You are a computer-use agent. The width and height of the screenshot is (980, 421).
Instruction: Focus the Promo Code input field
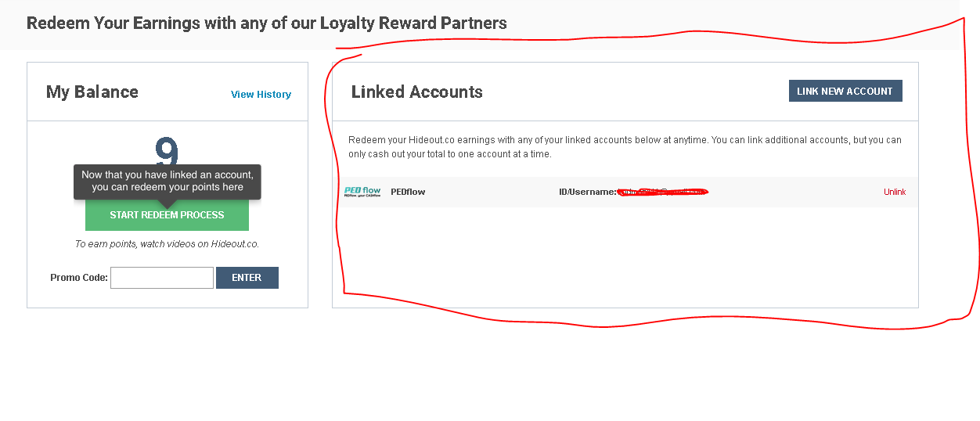[162, 278]
